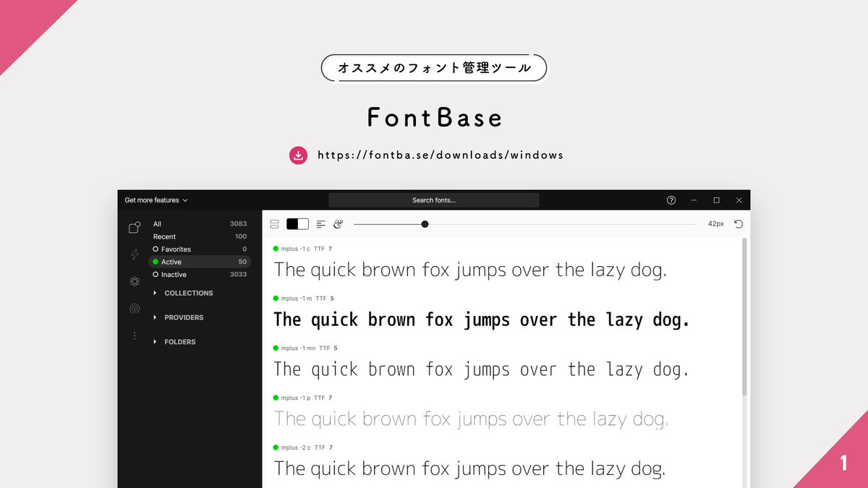This screenshot has height=488, width=868.
Task: Click the pink download icon
Action: click(298, 155)
